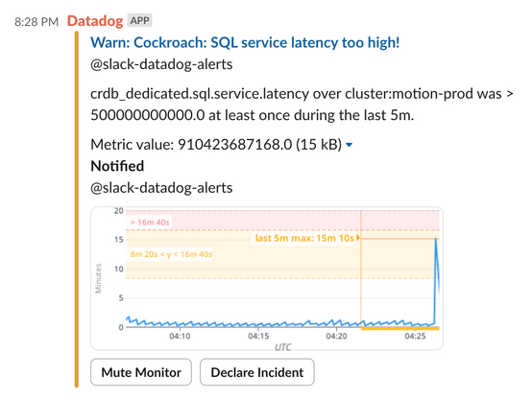Image resolution: width=532 pixels, height=399 pixels.
Task: Click the '8m 20s < y < 16m 40s' warning label
Action: pyautogui.click(x=171, y=254)
